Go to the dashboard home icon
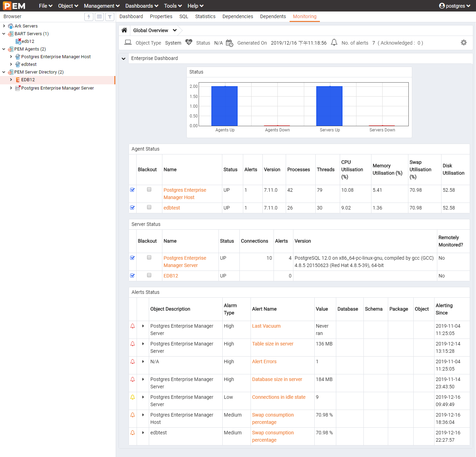This screenshot has height=457, width=476. click(124, 30)
